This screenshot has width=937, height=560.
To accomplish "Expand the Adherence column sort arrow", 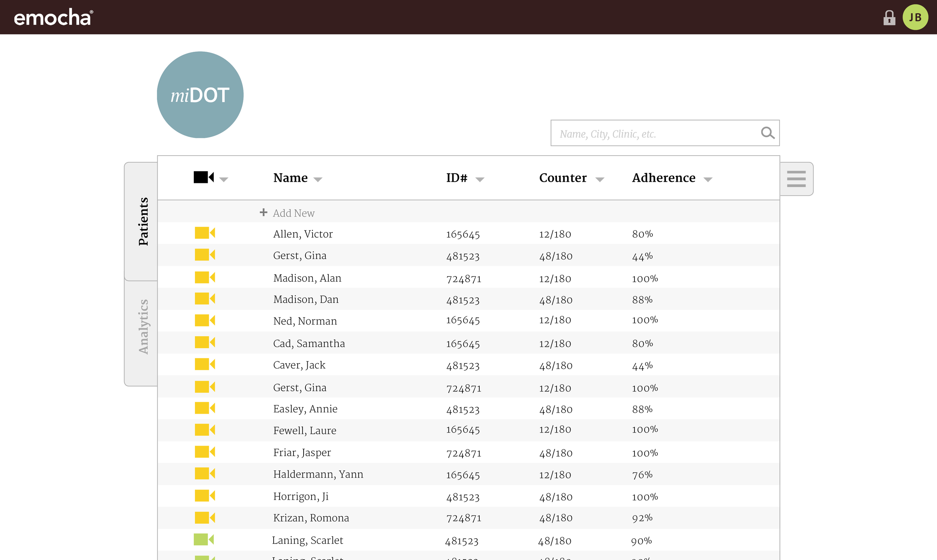I will coord(708,180).
